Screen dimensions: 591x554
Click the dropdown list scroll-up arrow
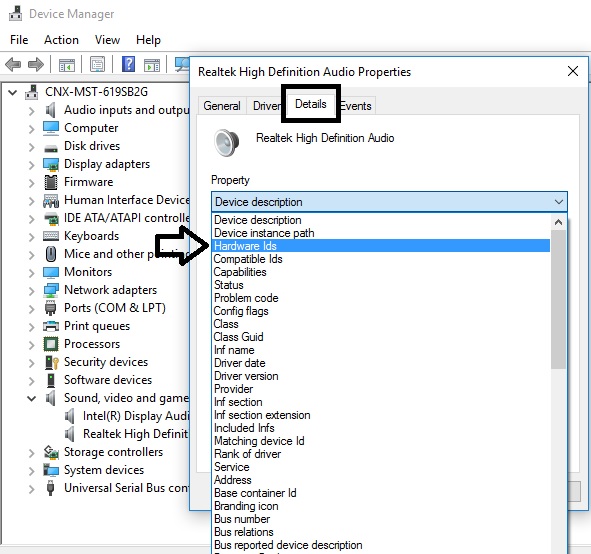(x=558, y=222)
